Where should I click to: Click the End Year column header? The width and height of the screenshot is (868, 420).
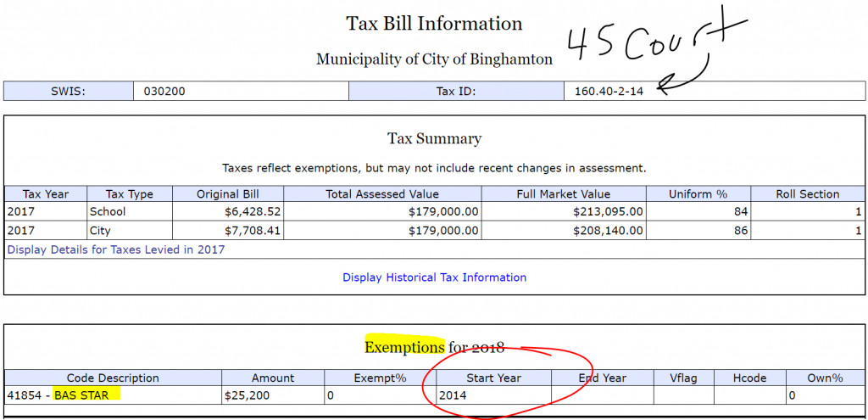point(602,378)
